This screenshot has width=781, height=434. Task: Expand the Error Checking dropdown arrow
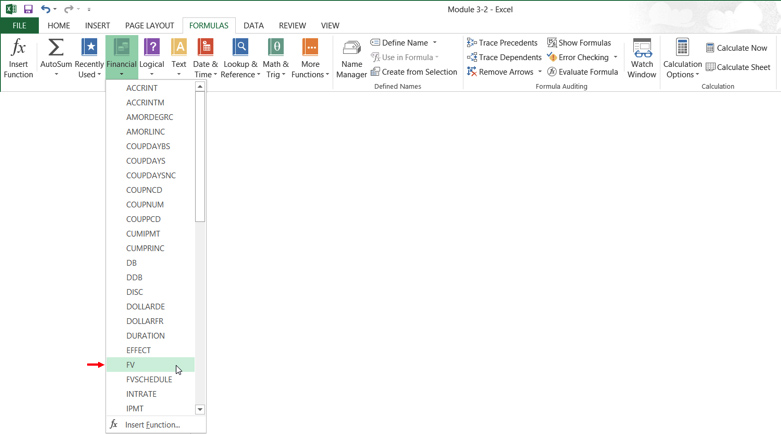pos(616,58)
